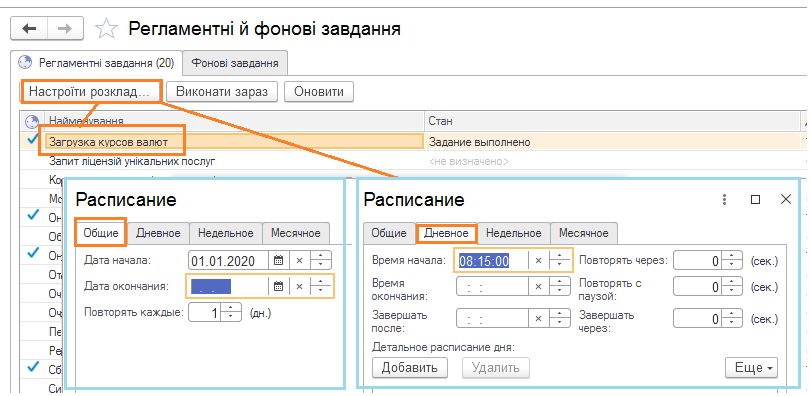Open calendar picker for Дата начала

(x=278, y=261)
